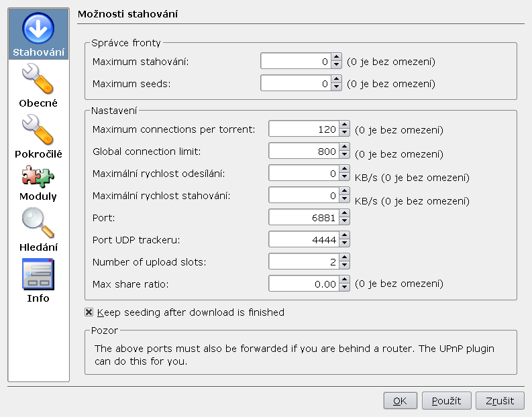
Task: Open Hledání magnifying glass icon
Action: click(38, 223)
